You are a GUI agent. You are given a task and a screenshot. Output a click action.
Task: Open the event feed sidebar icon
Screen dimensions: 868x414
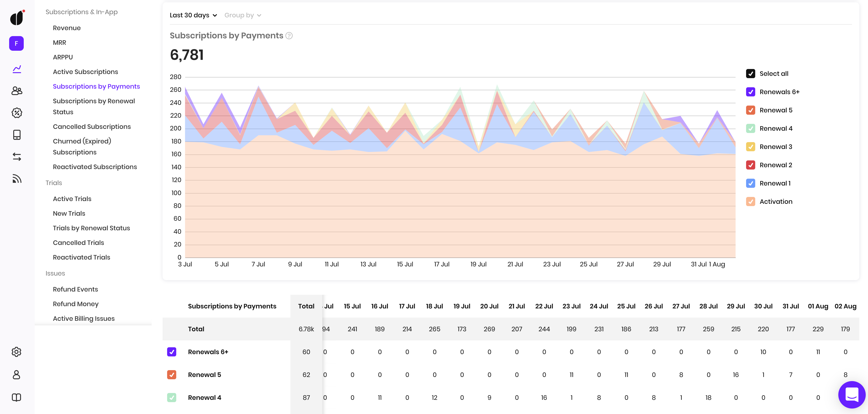click(17, 179)
